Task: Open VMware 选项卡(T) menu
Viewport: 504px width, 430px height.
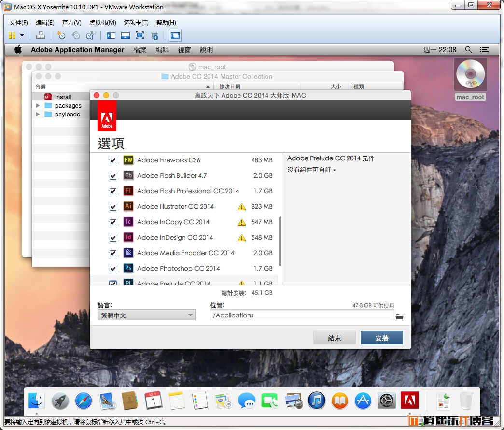Action: pos(136,23)
